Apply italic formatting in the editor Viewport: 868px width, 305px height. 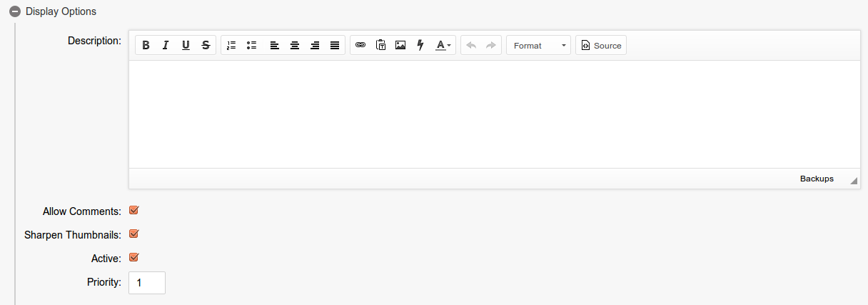[x=166, y=46]
